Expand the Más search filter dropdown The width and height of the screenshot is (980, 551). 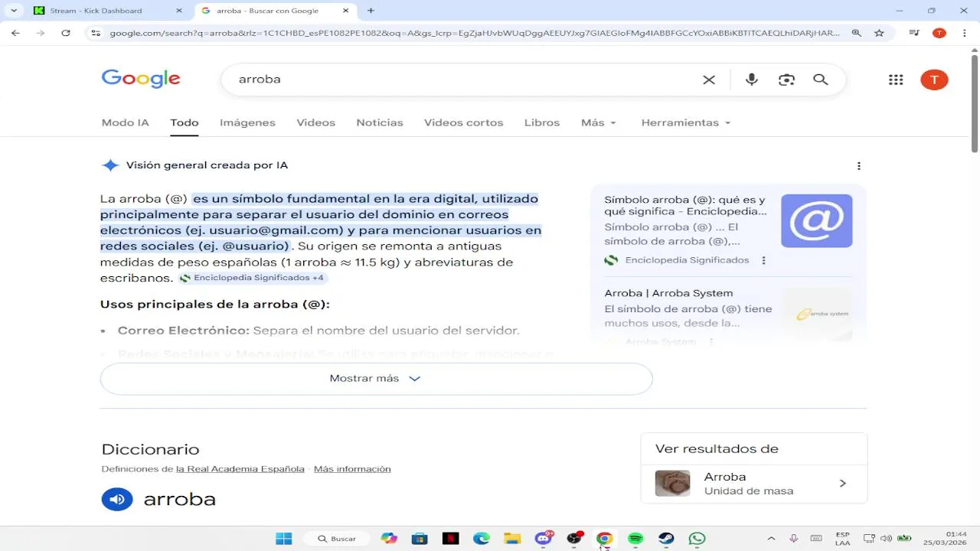(x=599, y=122)
